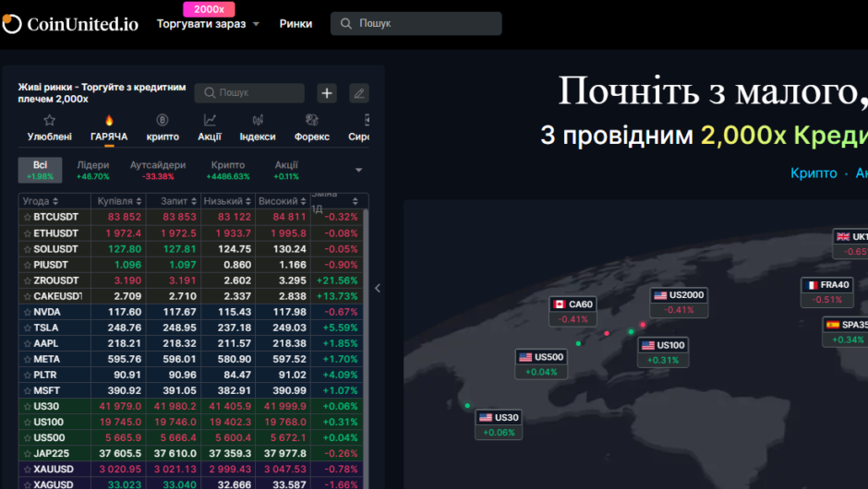Toggle favorite star for ETHUSDT
868x489 pixels.
pyautogui.click(x=26, y=233)
